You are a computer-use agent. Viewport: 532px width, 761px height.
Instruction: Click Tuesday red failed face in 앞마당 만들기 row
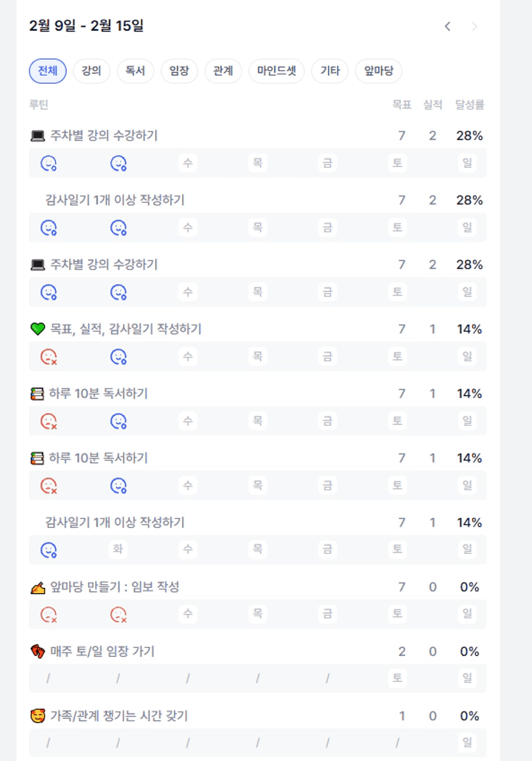pyautogui.click(x=118, y=614)
